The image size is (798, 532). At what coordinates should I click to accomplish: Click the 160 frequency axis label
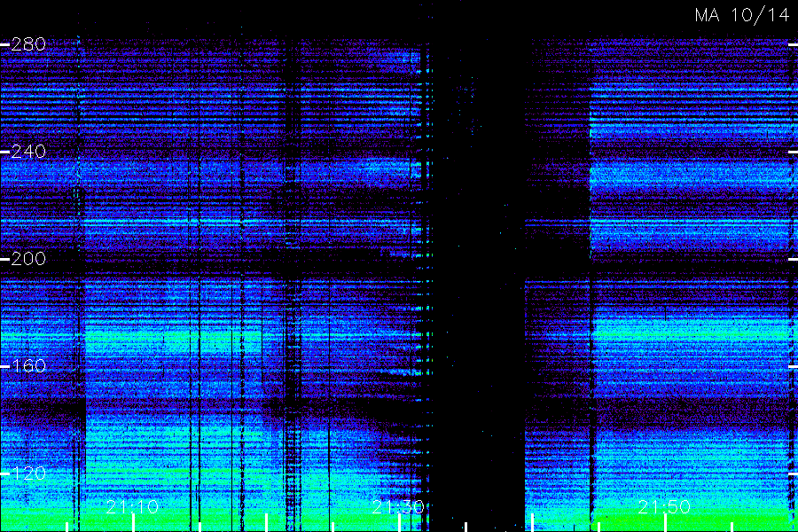click(28, 365)
